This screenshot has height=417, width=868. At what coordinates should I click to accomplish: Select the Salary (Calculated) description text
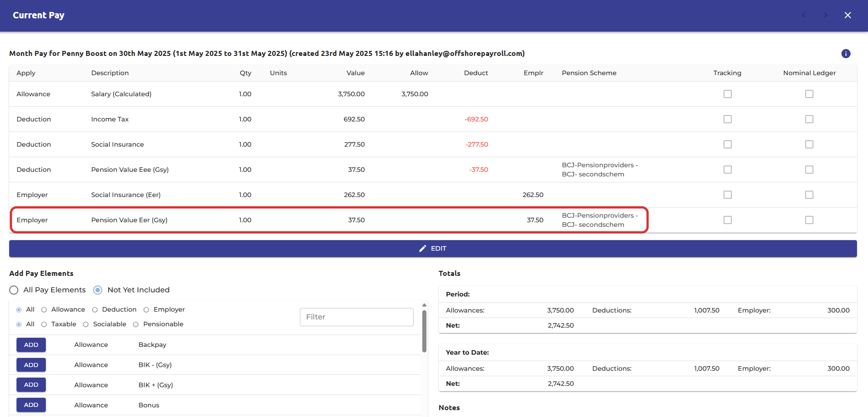[x=121, y=94]
